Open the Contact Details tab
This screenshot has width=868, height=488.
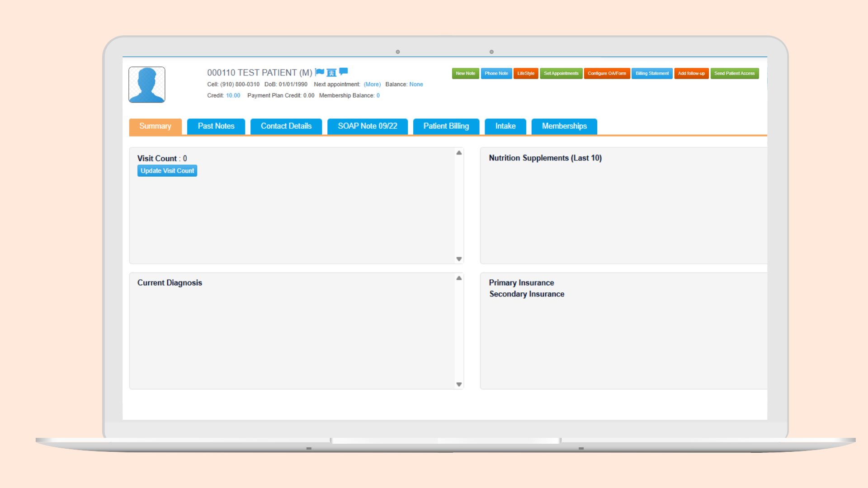(x=286, y=126)
